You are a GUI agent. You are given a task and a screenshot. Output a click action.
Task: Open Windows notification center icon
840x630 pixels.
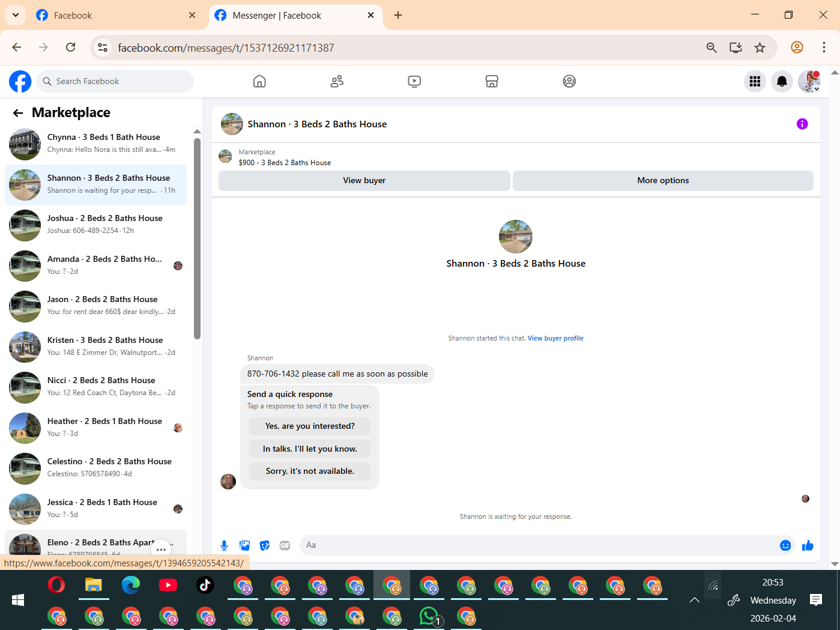(x=815, y=599)
